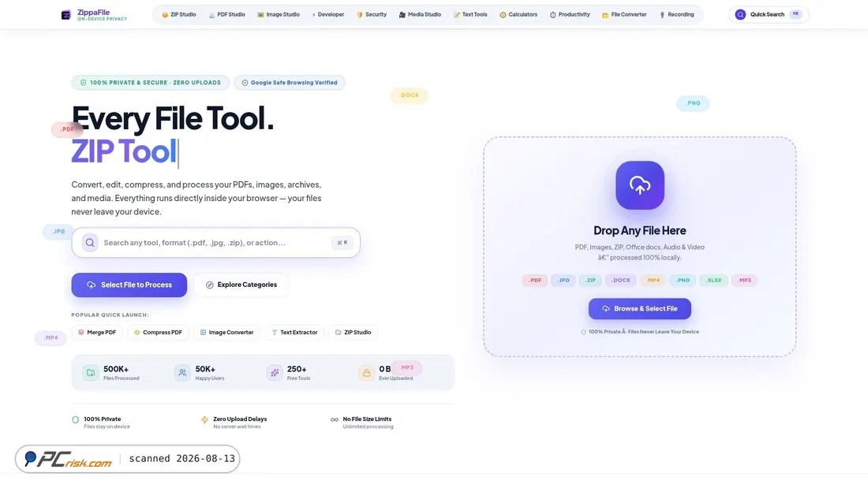Viewport: 868px width, 488px height.
Task: Click Select File to Process button
Action: click(x=129, y=285)
